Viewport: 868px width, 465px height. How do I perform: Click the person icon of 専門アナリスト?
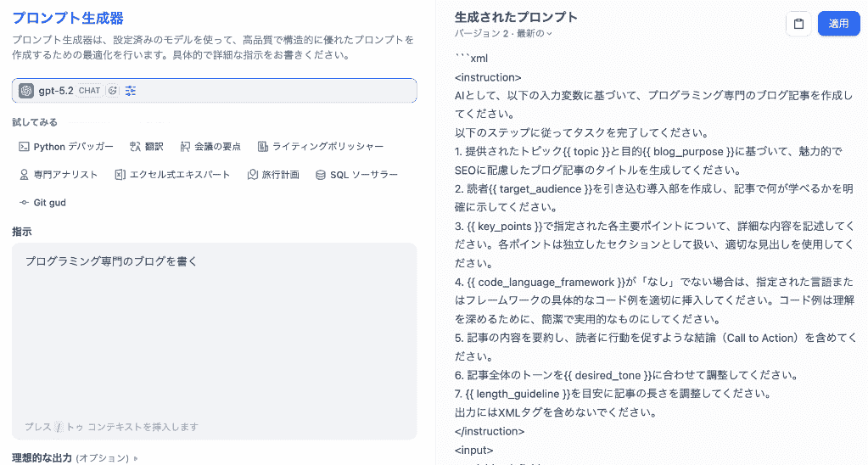tap(24, 175)
